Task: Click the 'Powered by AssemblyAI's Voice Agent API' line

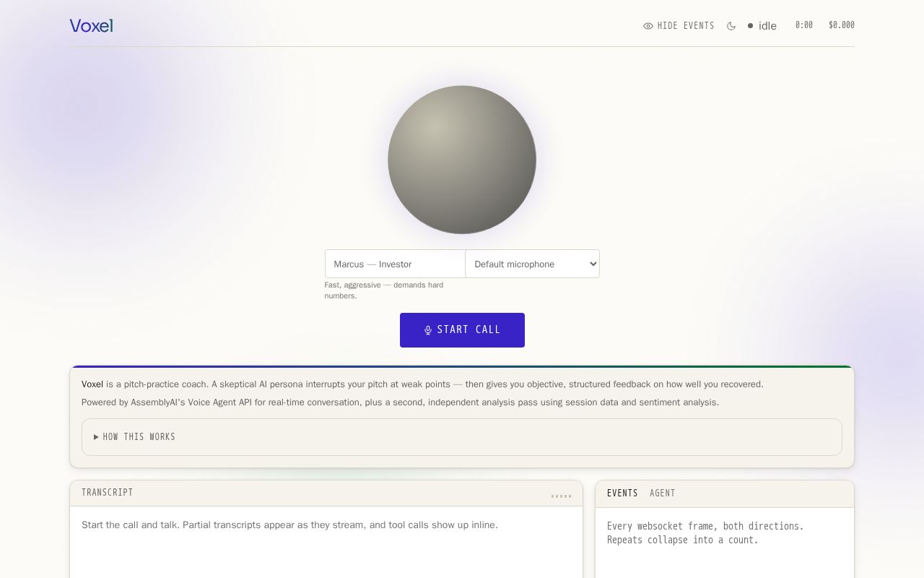Action: point(400,402)
